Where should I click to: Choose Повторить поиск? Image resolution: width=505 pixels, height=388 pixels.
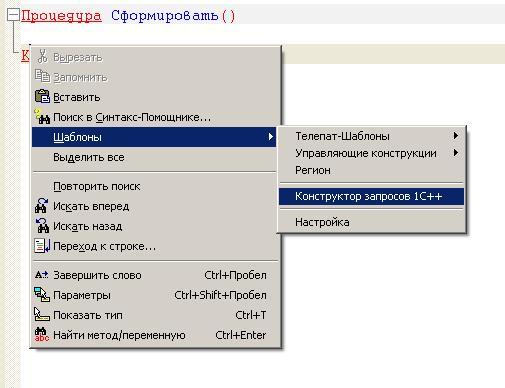tap(154, 186)
